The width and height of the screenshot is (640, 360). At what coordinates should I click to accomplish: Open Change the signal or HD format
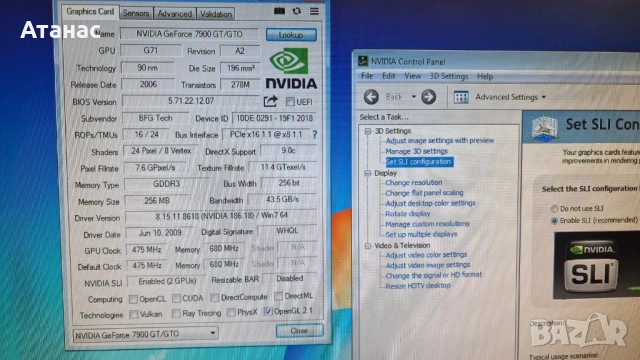pyautogui.click(x=433, y=275)
